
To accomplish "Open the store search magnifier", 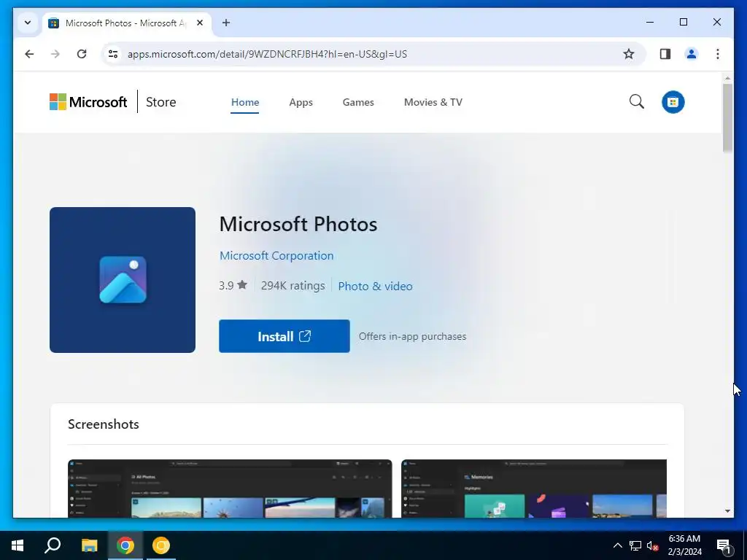I will pos(636,101).
